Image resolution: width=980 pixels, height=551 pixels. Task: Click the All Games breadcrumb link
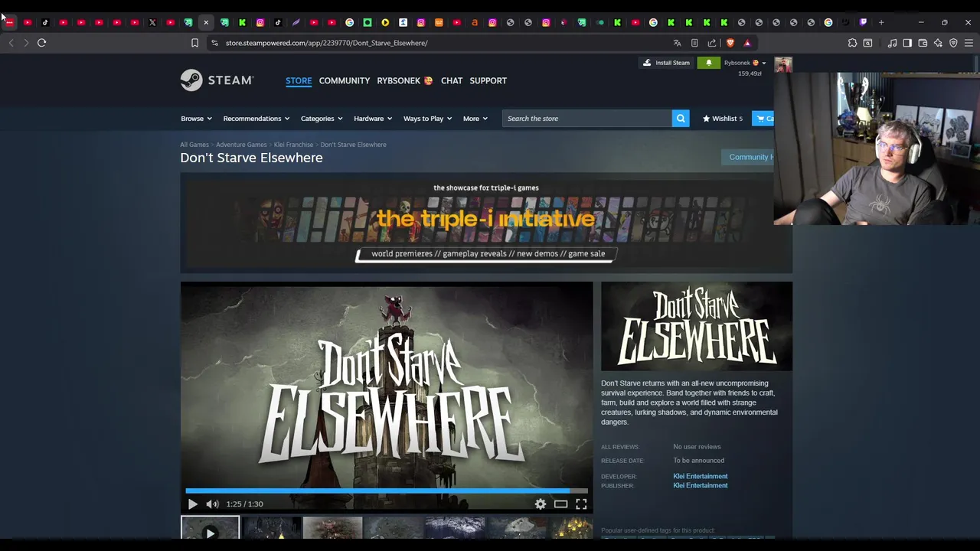click(x=194, y=145)
